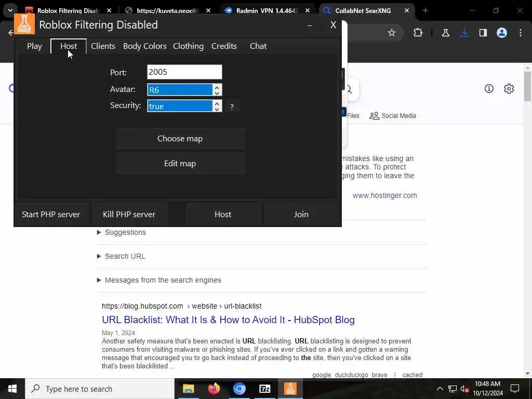
Task: Kill the PHP server
Action: pos(129,215)
